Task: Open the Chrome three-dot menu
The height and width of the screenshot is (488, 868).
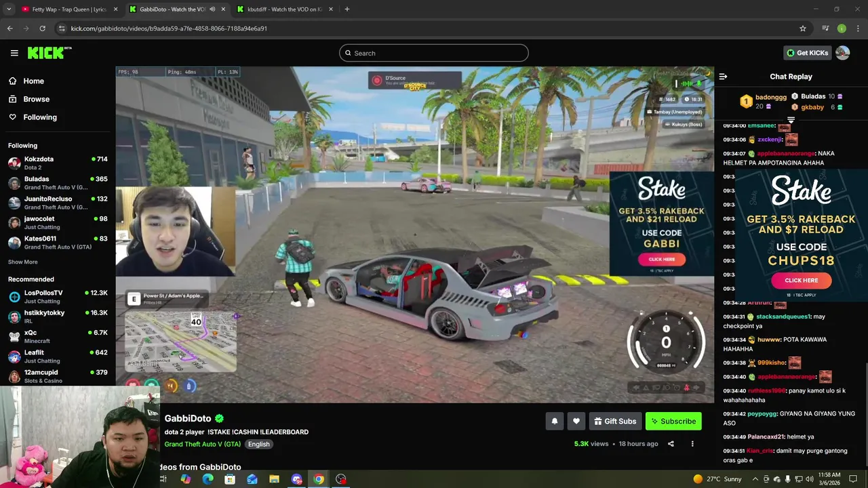Action: click(x=859, y=28)
